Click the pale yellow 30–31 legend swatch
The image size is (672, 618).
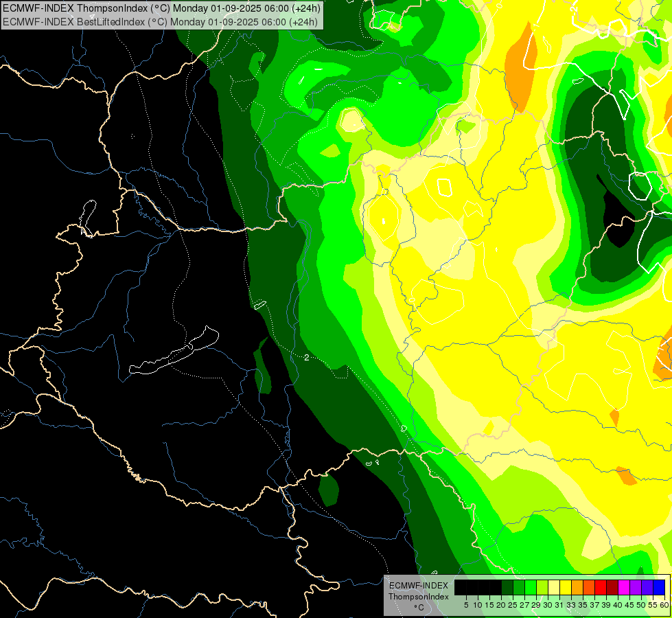554,587
